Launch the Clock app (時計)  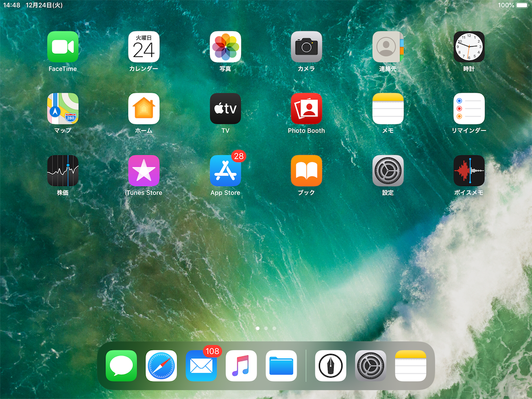click(x=469, y=47)
